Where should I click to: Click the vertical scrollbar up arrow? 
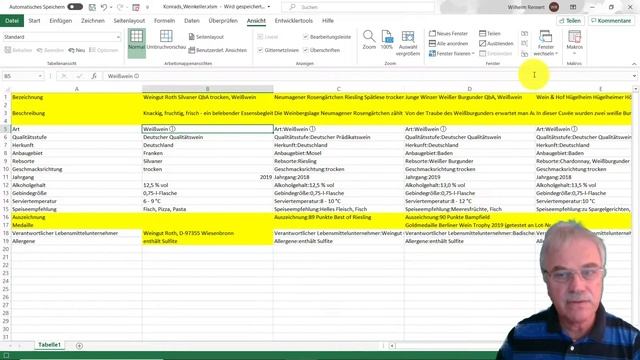click(636, 89)
